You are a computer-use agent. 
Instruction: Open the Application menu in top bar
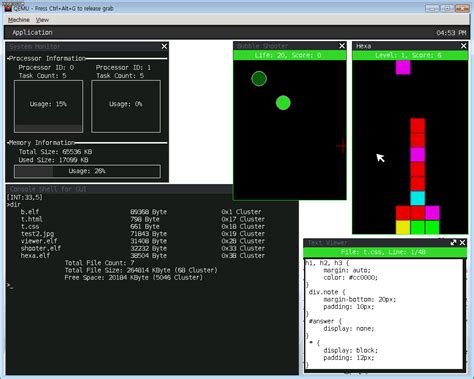point(32,32)
